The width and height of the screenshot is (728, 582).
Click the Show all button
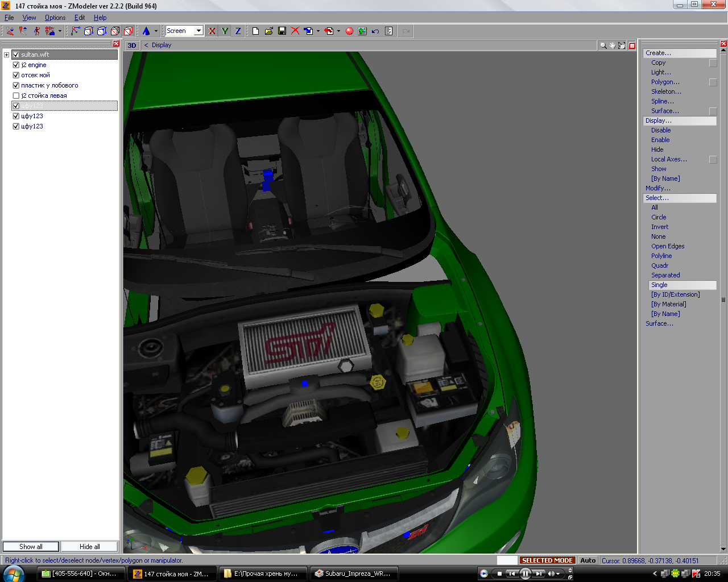pyautogui.click(x=31, y=547)
